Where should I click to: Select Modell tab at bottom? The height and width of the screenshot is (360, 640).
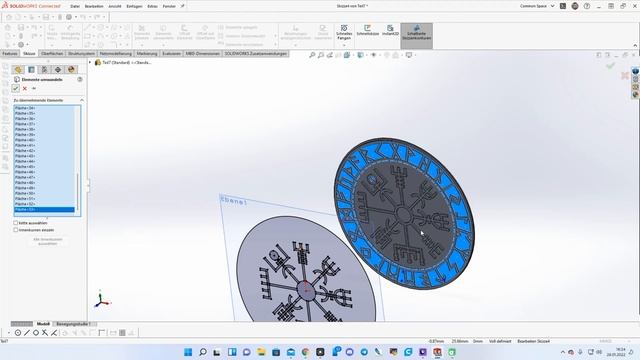(x=43, y=324)
